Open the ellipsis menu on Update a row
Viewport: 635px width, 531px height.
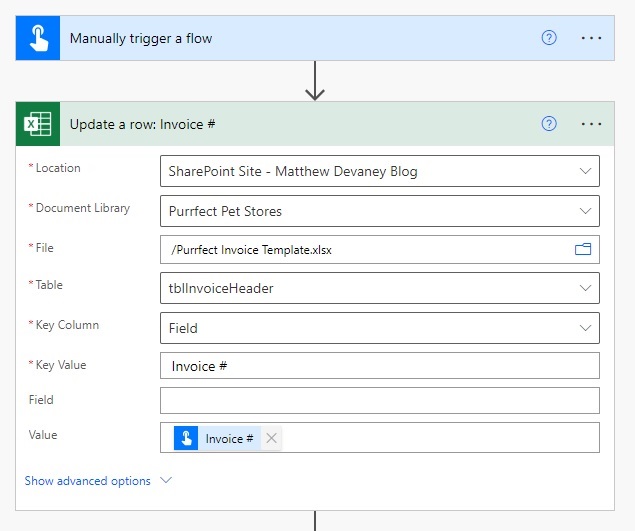click(591, 124)
